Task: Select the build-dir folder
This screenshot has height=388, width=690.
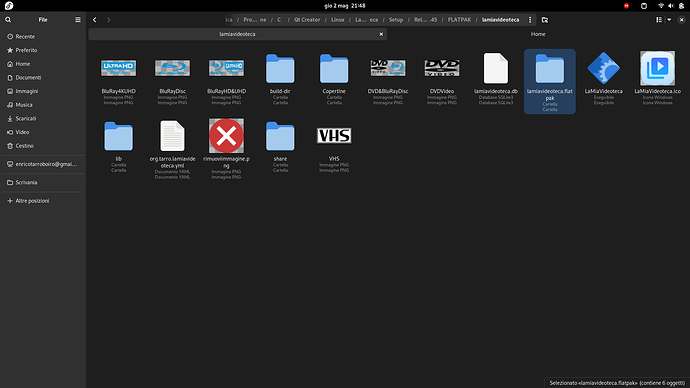Action: 280,78
